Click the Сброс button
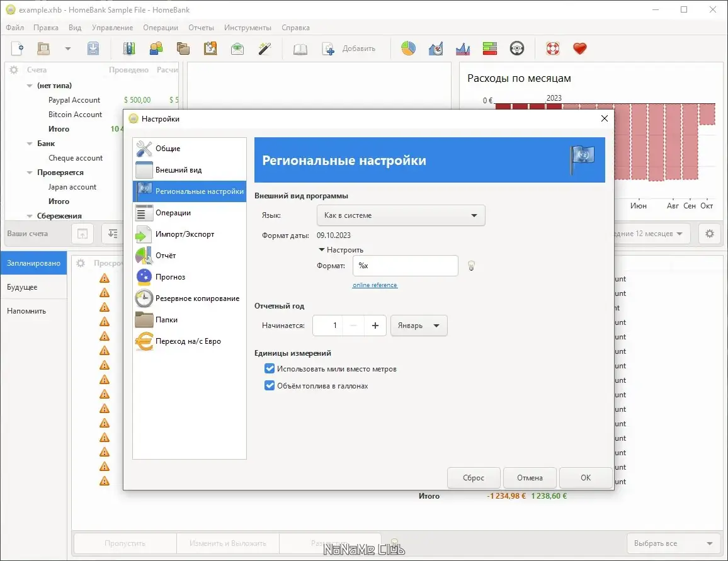728x561 pixels. 474,477
